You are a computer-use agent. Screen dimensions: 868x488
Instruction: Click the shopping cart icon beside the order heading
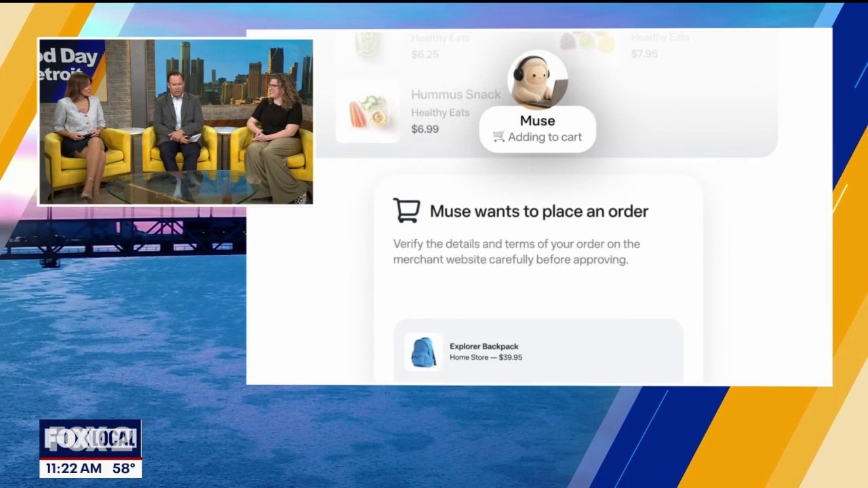[x=407, y=211]
